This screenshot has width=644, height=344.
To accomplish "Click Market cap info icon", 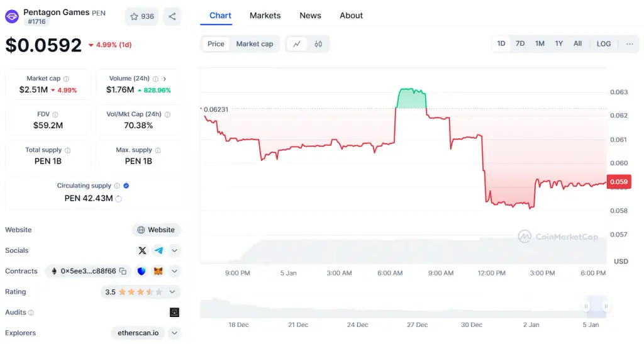I will coord(66,79).
